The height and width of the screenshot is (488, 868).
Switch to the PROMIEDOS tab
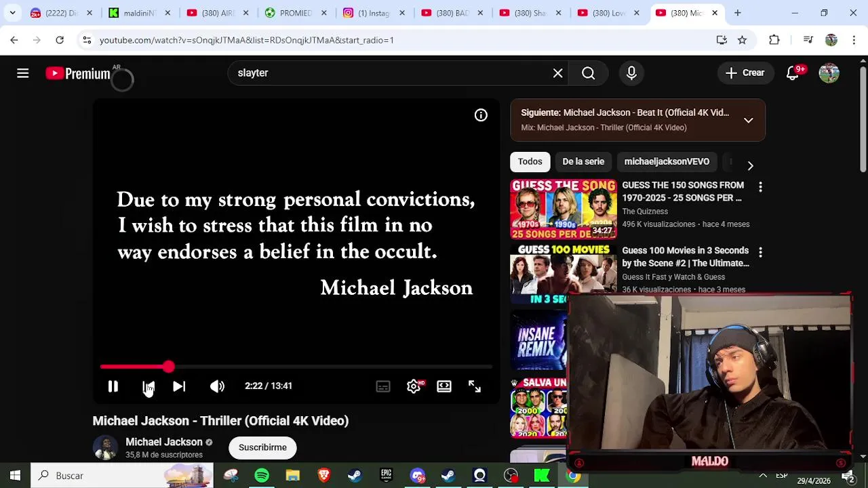[x=295, y=13]
